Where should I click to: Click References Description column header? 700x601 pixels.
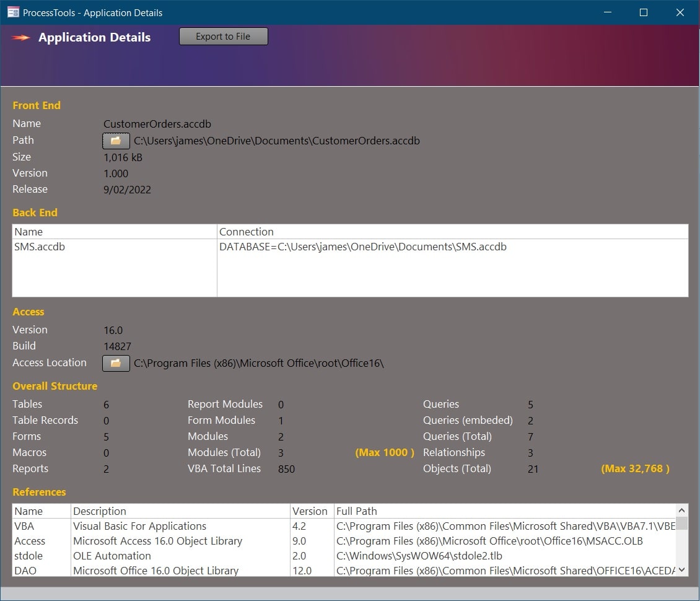click(180, 511)
